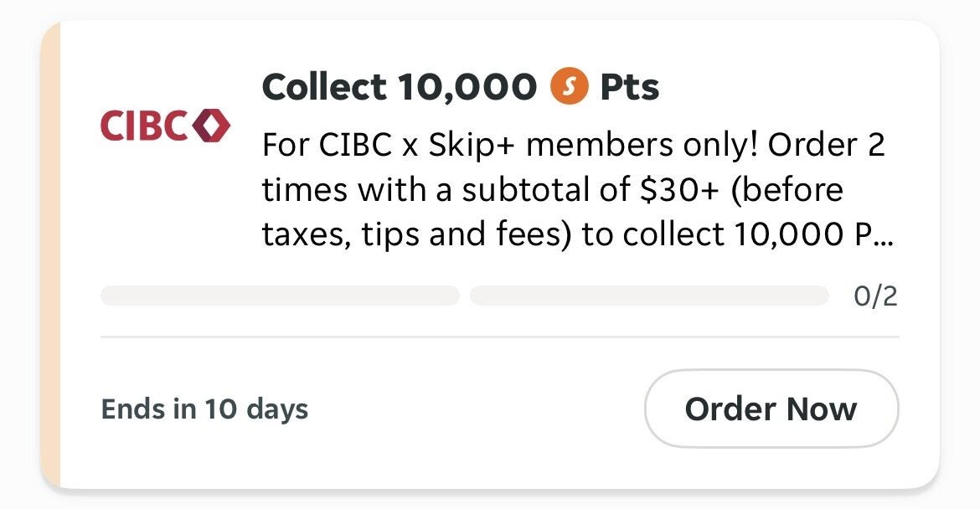Tap the 'Ends in 10 days' label
The width and height of the screenshot is (980, 509).
click(204, 409)
